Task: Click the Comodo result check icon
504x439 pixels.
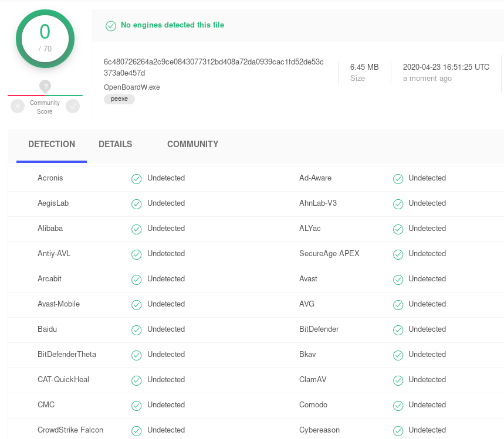Action: pyautogui.click(x=398, y=406)
